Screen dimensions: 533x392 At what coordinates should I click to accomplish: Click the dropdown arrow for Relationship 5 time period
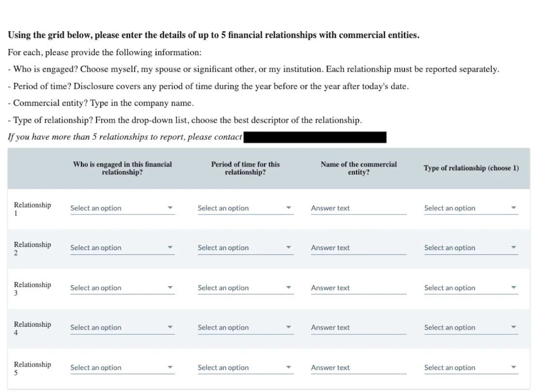pyautogui.click(x=289, y=367)
